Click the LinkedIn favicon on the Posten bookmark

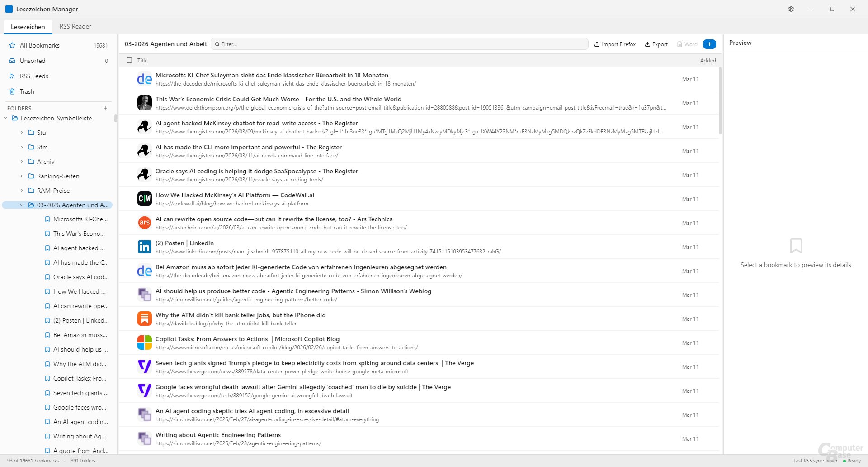[144, 247]
